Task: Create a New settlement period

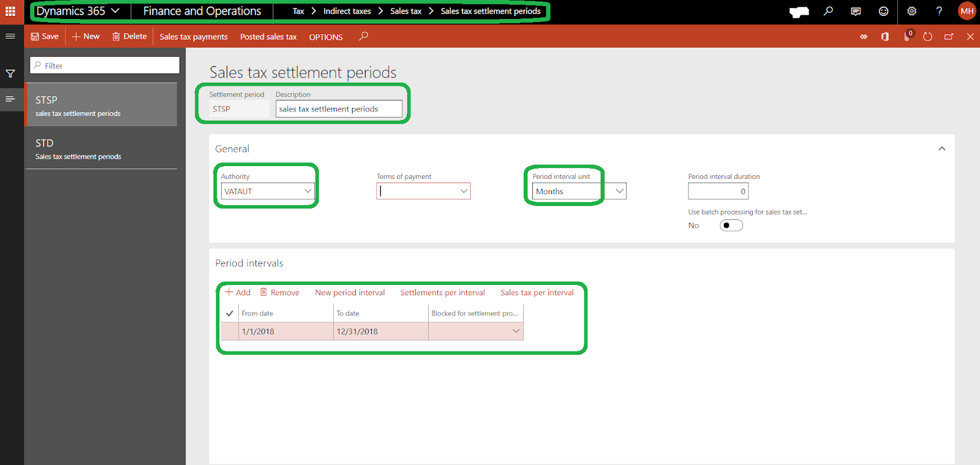Action: coord(86,36)
